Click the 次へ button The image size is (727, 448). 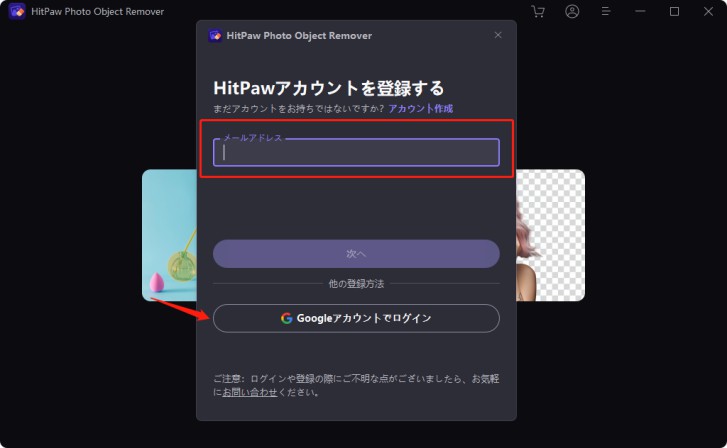pyautogui.click(x=356, y=254)
